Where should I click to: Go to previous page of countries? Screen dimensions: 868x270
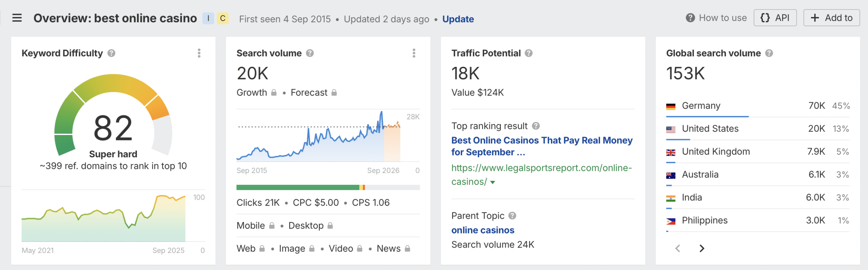coord(677,249)
